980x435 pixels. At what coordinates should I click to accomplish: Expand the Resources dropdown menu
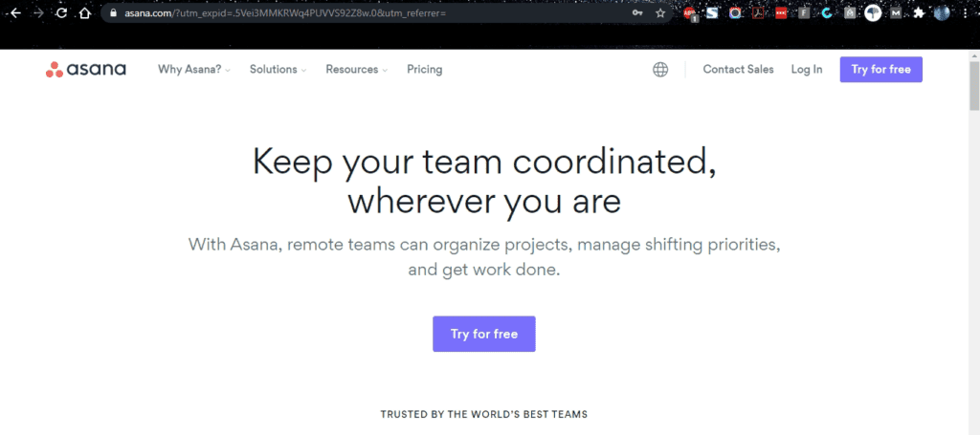click(x=356, y=70)
